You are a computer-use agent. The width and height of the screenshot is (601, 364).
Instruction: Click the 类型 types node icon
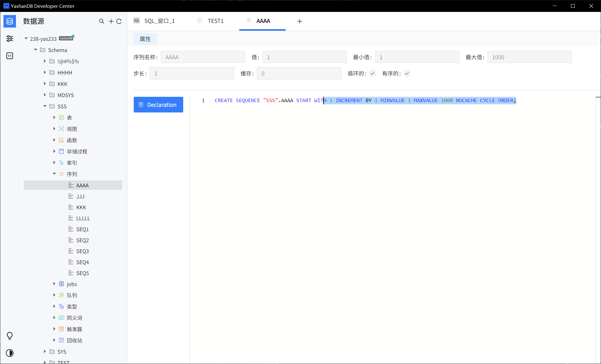(61, 306)
